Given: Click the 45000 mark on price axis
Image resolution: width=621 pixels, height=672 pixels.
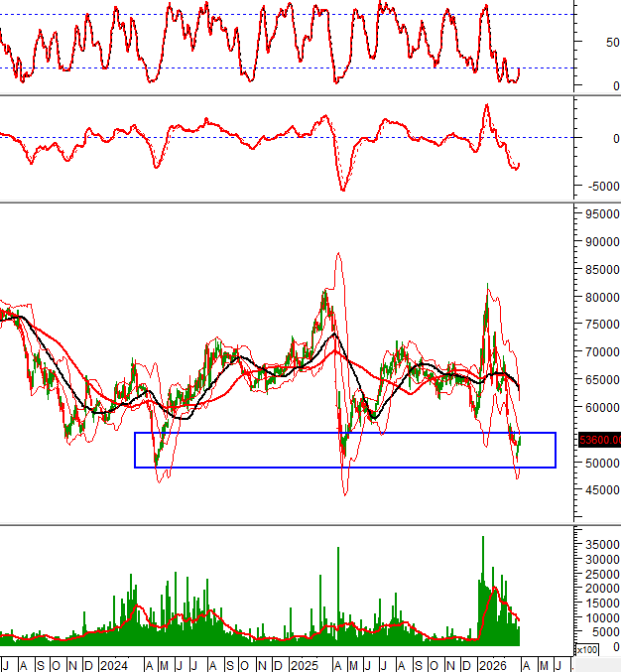Looking at the screenshot, I should (x=597, y=490).
